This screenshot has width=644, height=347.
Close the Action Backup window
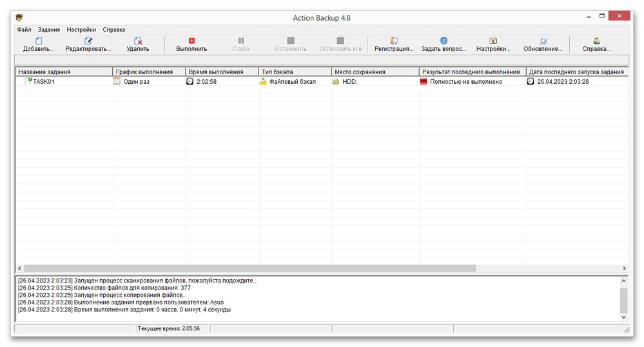tap(620, 16)
